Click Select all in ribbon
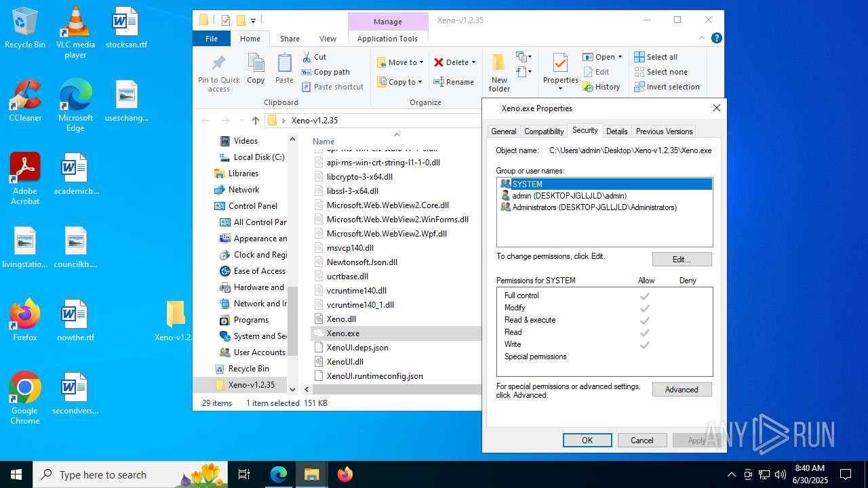 click(656, 57)
